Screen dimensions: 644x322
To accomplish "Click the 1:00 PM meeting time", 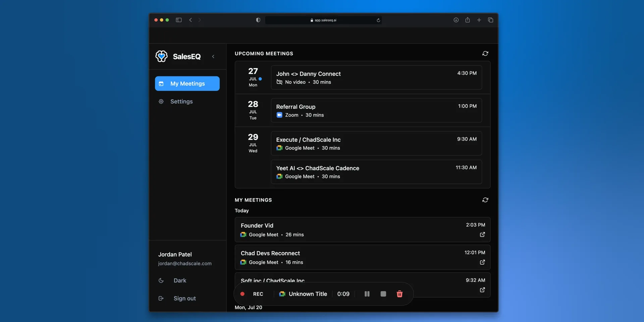I will [x=467, y=106].
